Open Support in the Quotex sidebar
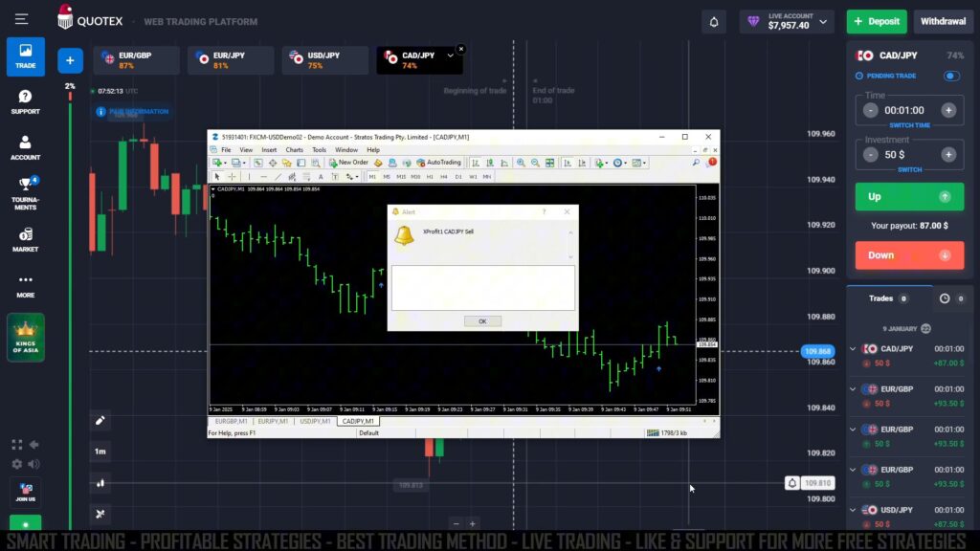The height and width of the screenshot is (551, 980). (x=25, y=101)
